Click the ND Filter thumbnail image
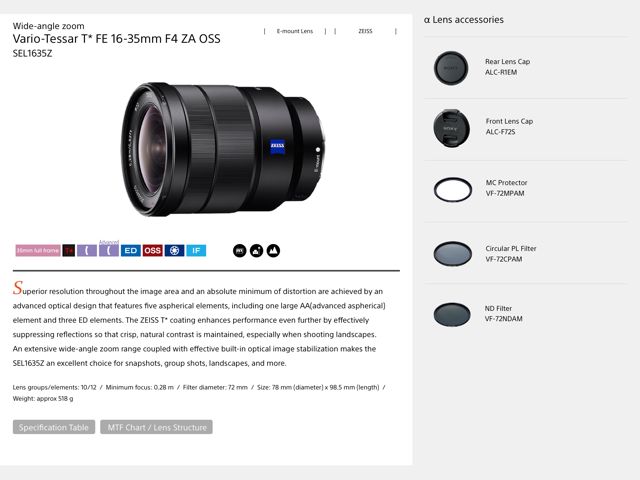This screenshot has height=480, width=640. click(452, 314)
